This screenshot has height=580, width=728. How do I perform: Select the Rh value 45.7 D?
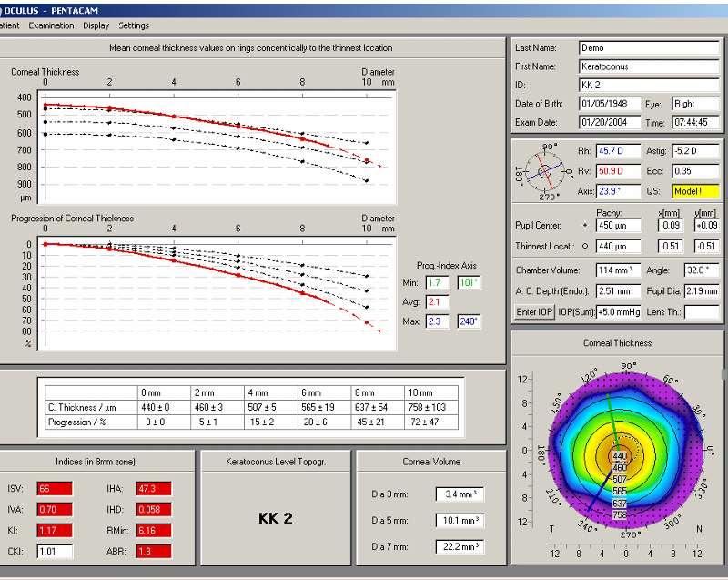(618, 151)
